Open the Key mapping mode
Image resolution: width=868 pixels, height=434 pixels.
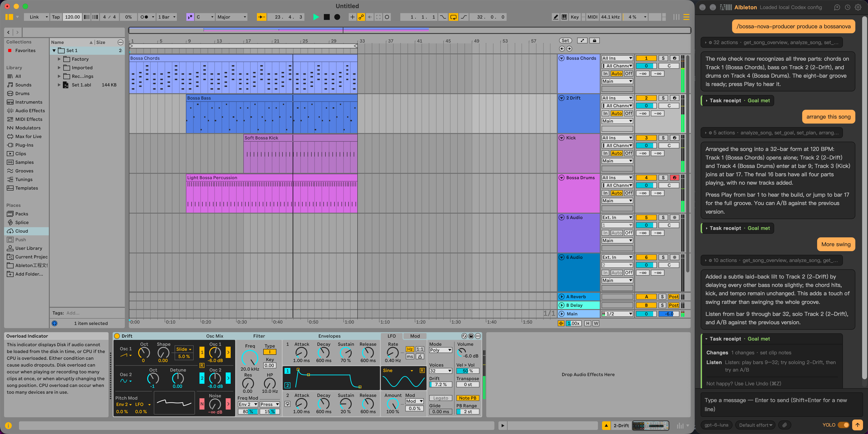tap(575, 17)
